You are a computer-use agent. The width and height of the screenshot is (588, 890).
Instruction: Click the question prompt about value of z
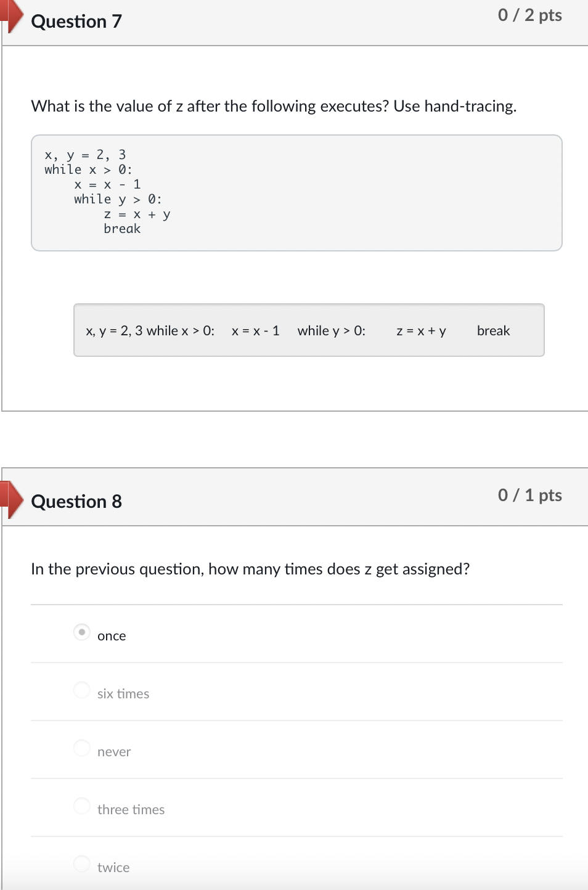tap(274, 106)
